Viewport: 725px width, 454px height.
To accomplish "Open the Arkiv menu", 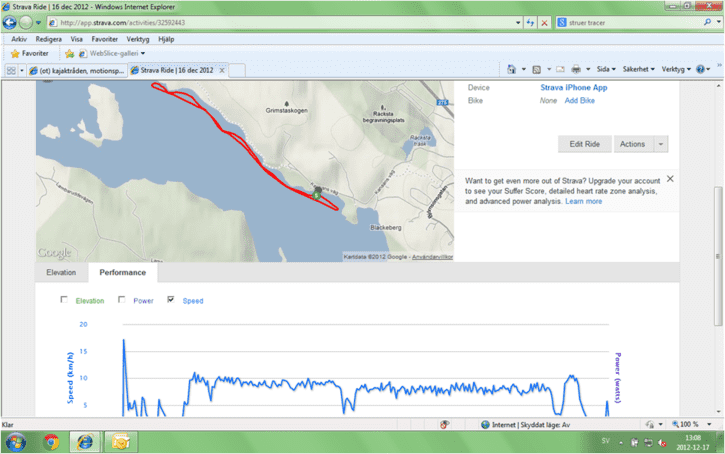I will (x=19, y=39).
